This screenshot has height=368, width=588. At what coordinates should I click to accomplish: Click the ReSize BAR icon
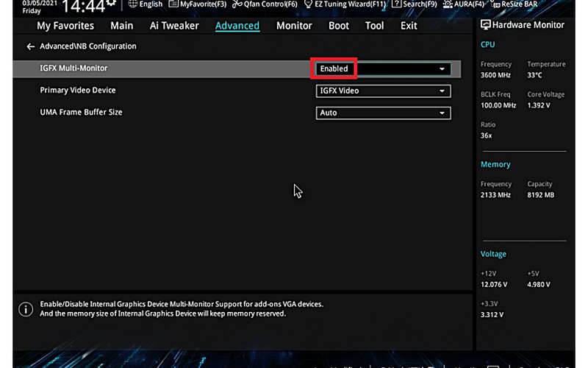tap(495, 4)
